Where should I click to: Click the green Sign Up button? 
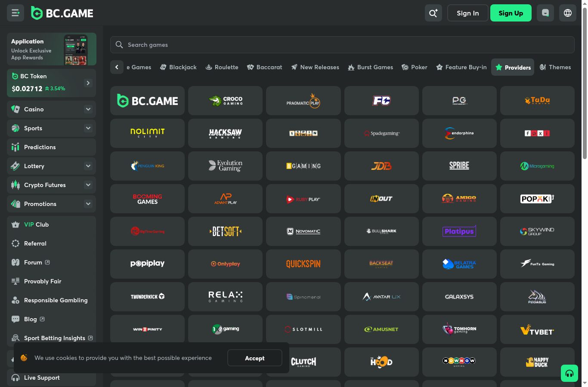[511, 13]
